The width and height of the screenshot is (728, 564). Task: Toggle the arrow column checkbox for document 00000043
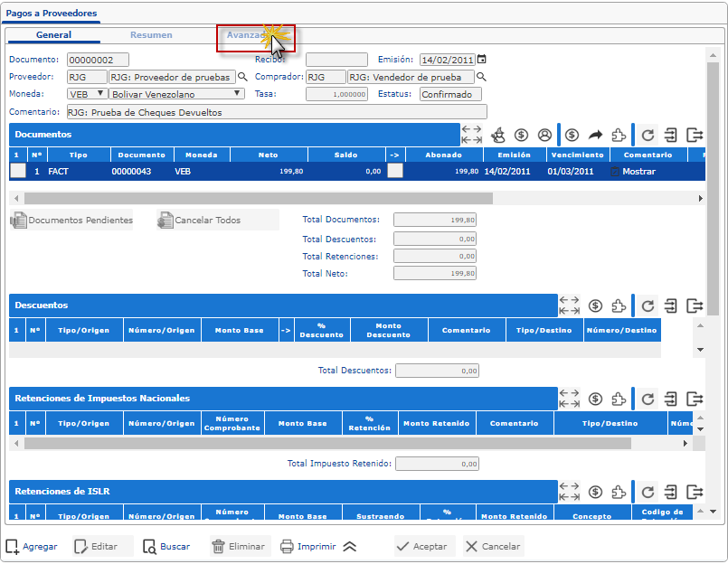[x=395, y=171]
